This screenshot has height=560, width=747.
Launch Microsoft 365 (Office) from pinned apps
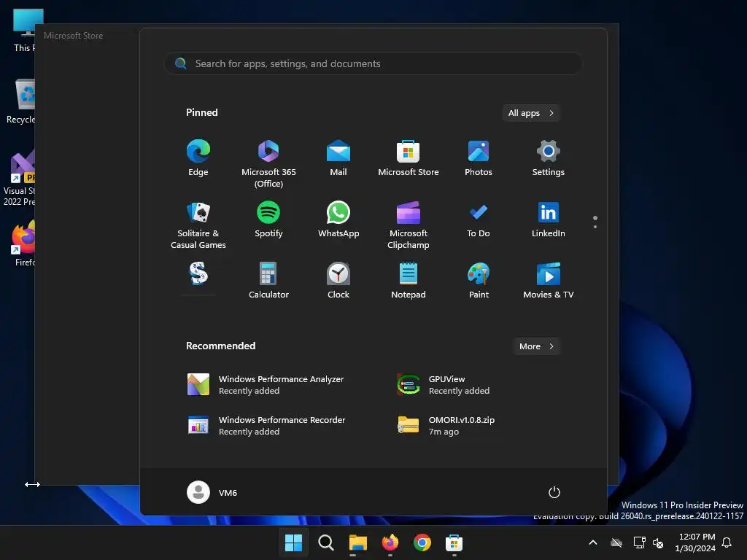pyautogui.click(x=268, y=164)
